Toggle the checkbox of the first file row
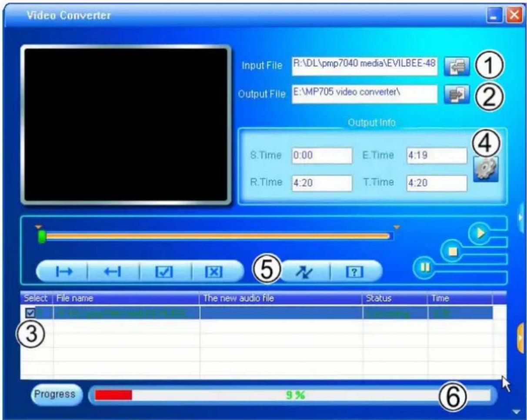The width and height of the screenshot is (527, 420). pyautogui.click(x=30, y=313)
